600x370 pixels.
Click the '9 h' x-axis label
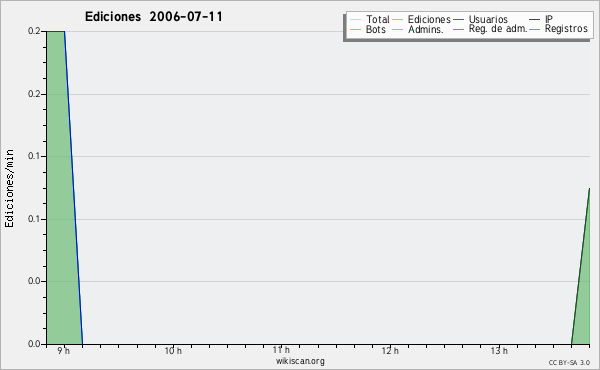(64, 351)
